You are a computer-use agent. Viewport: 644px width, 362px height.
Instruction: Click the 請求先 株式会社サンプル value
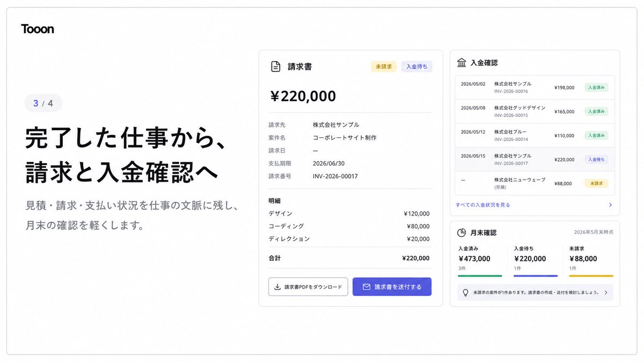click(x=336, y=124)
